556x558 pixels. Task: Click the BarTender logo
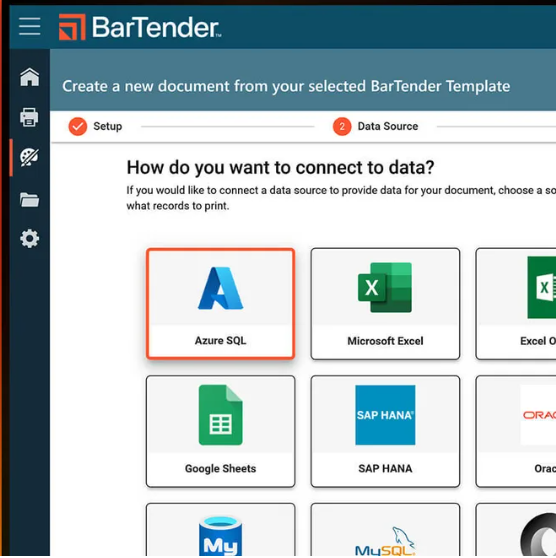[140, 27]
